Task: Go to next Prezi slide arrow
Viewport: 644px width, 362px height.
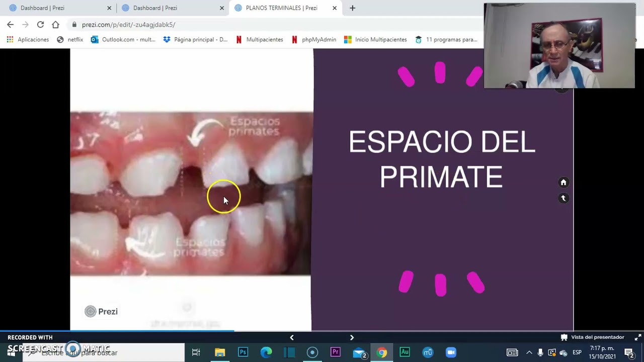Action: [x=352, y=337]
